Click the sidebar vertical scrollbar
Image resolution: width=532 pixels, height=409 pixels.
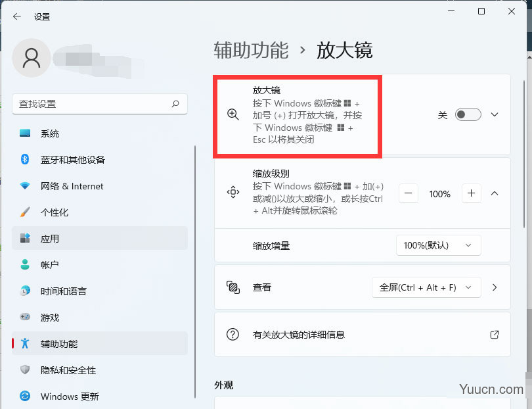195,272
